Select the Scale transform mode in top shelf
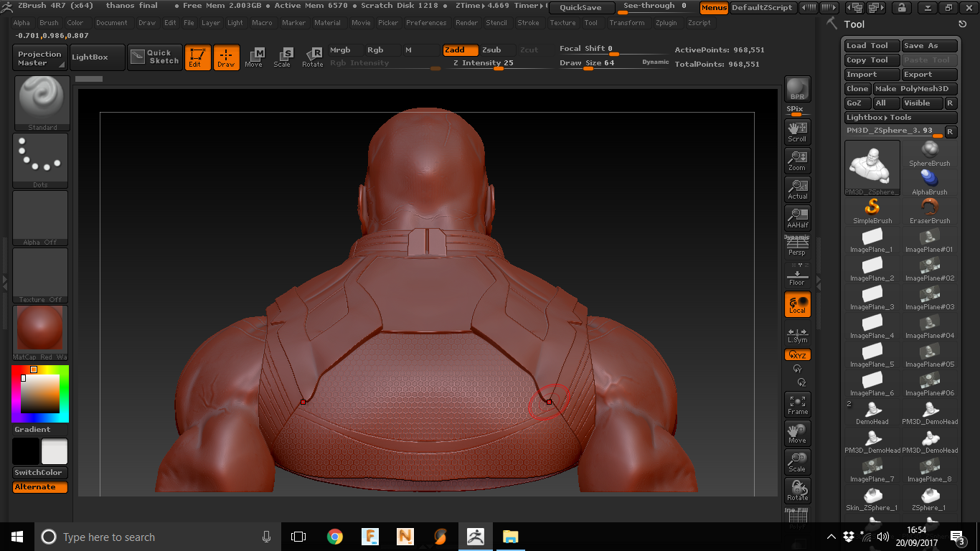 click(x=283, y=57)
